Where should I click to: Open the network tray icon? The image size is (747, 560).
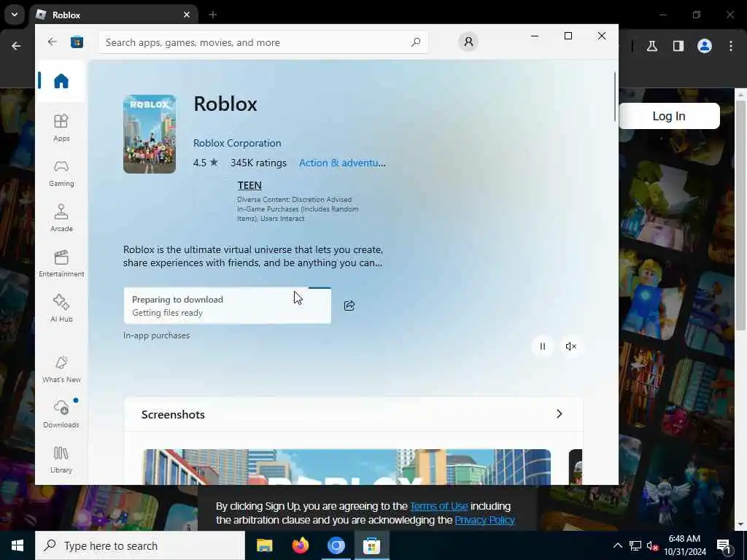[635, 545]
